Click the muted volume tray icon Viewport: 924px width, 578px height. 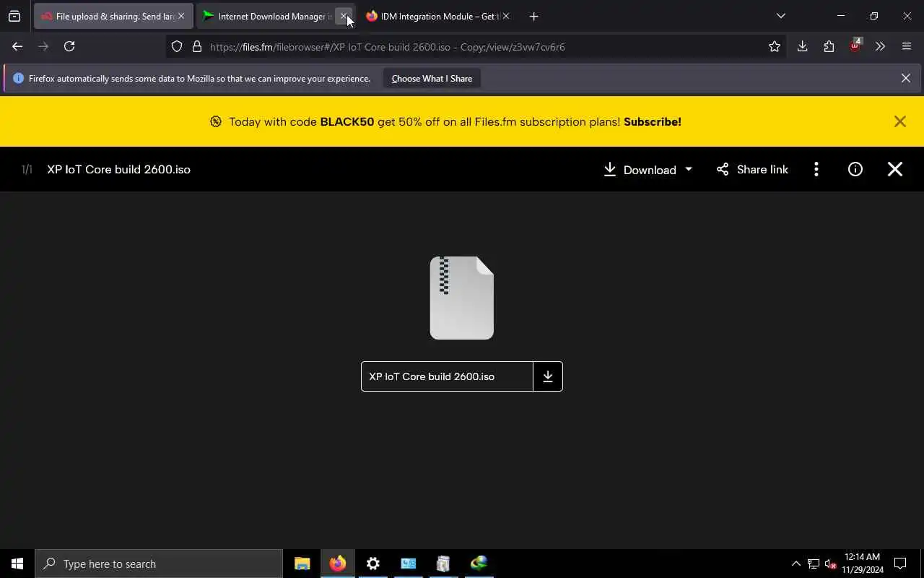(x=831, y=564)
